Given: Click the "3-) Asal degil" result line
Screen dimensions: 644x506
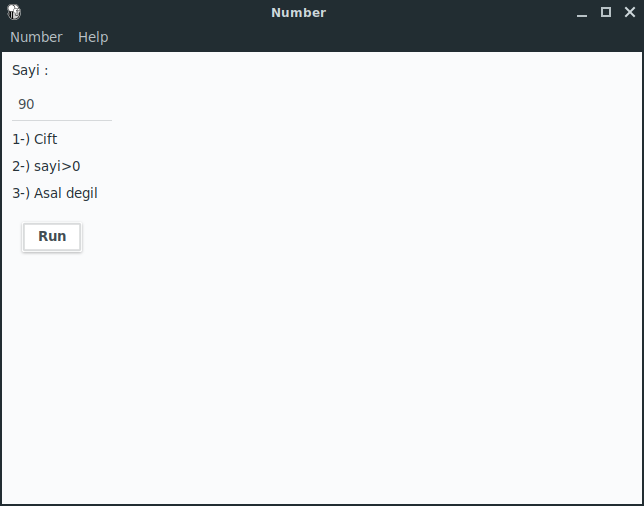Looking at the screenshot, I should pyautogui.click(x=55, y=193).
